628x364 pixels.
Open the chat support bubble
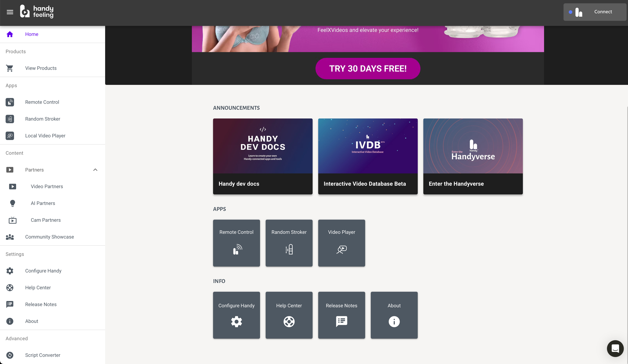point(615,349)
